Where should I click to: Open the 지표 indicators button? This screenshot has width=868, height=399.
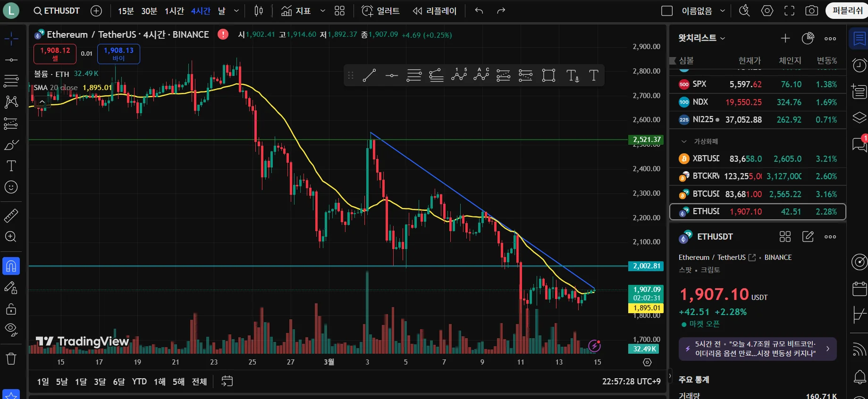tap(296, 11)
